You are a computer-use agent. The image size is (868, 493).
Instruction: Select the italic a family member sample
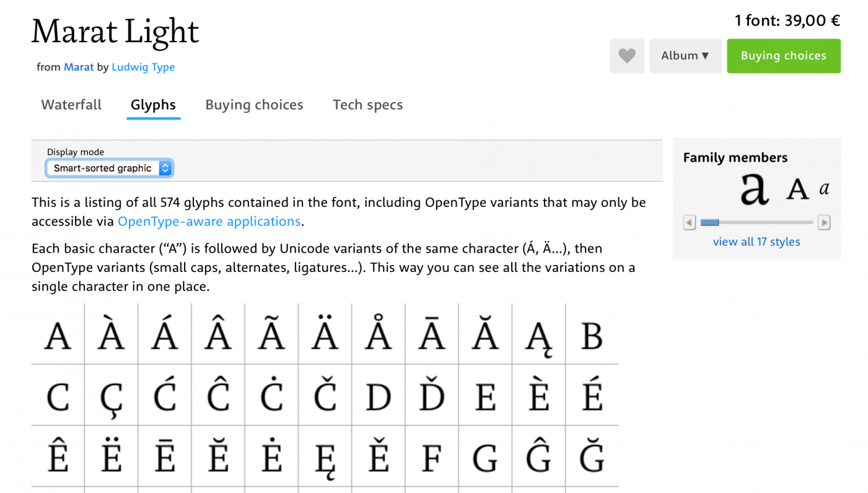(824, 189)
